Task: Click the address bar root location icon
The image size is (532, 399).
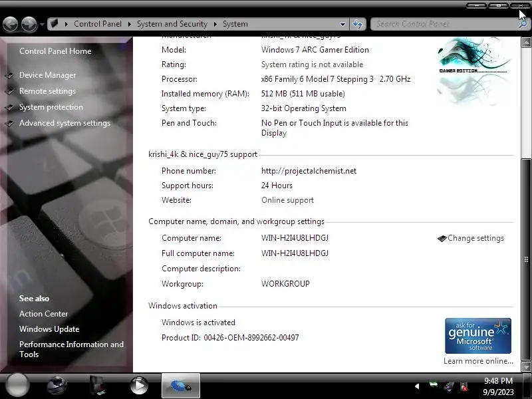Action: coord(55,24)
